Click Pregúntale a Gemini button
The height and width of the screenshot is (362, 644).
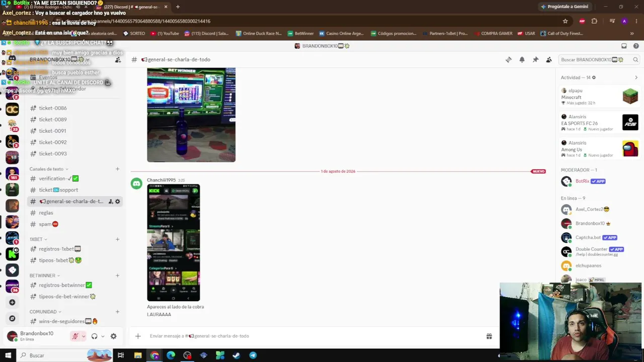pos(564,7)
